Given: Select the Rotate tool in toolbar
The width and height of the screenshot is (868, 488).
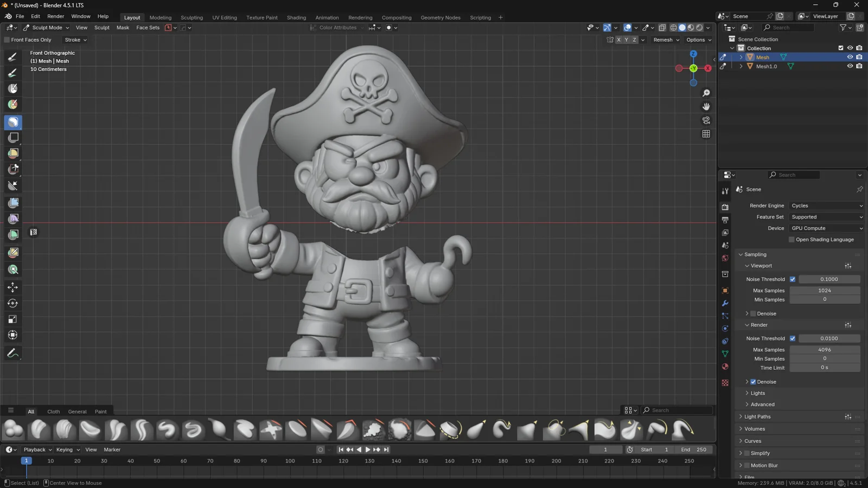Looking at the screenshot, I should point(13,304).
